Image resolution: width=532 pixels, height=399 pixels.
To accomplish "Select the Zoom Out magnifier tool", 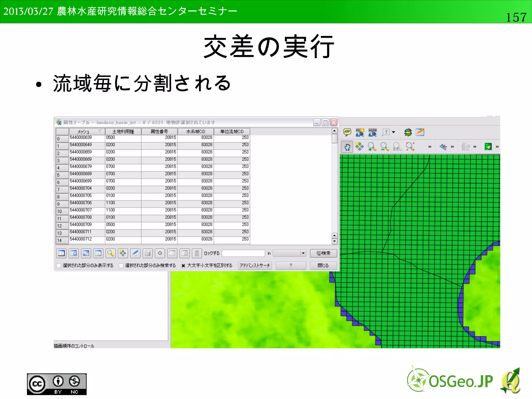I will pyautogui.click(x=385, y=147).
